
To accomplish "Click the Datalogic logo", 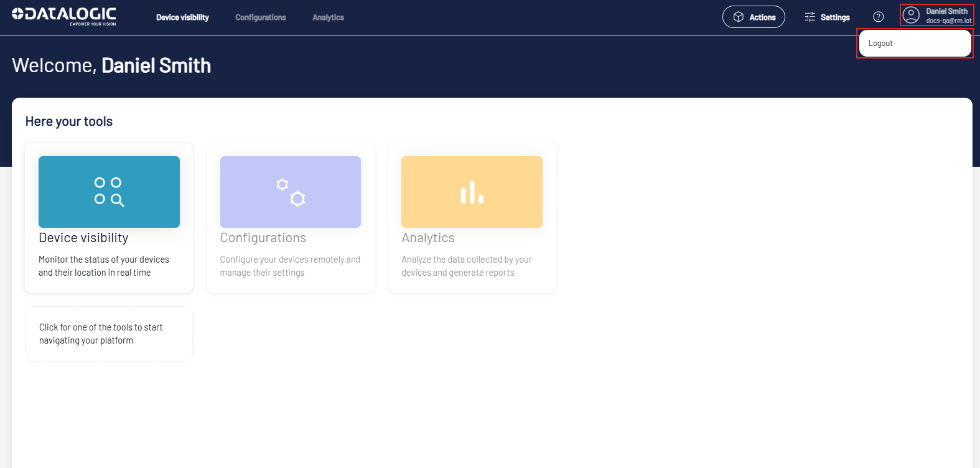I will [64, 16].
